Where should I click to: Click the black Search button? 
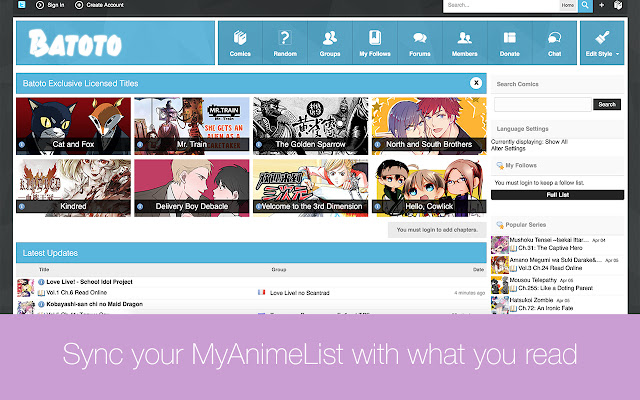(x=607, y=104)
